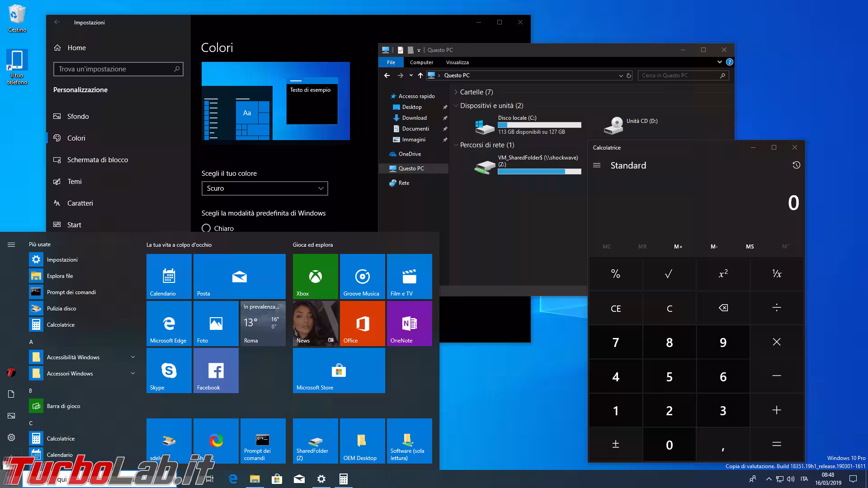Open the Microsoft Store tile
The height and width of the screenshot is (488, 868).
[x=339, y=371]
